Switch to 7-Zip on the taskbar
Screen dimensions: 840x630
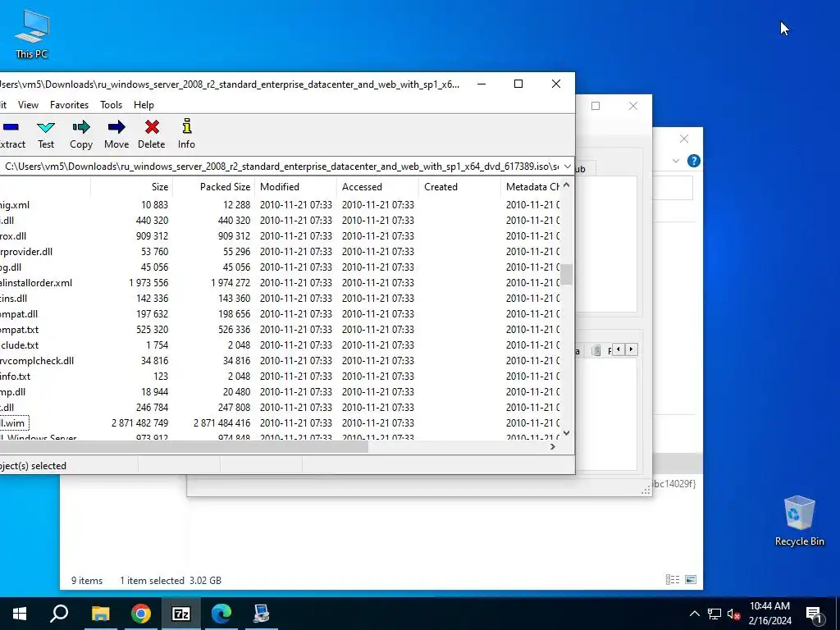coord(181,614)
